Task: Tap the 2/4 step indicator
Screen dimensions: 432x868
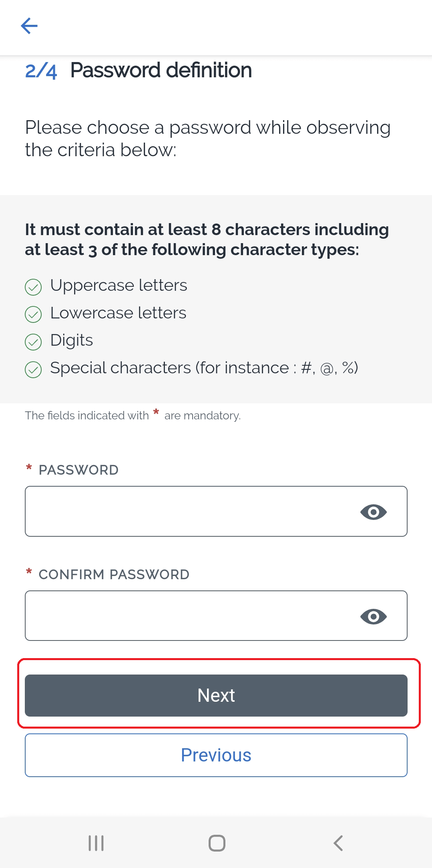Action: click(x=41, y=71)
